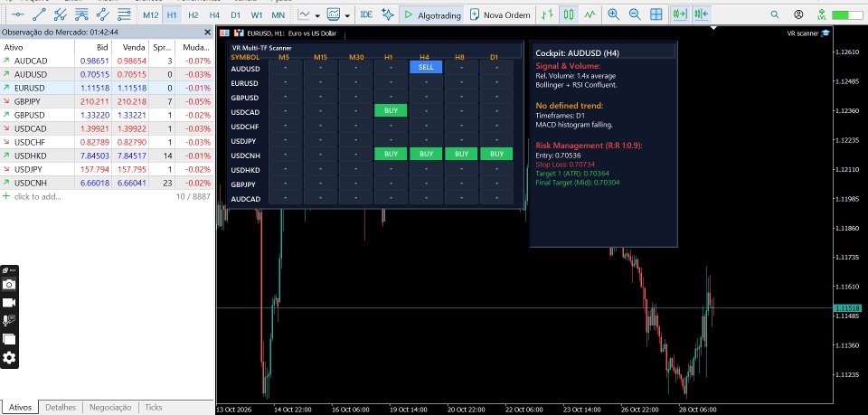Select the GBPJPY row in Market Watch
868x415 pixels.
(107, 101)
